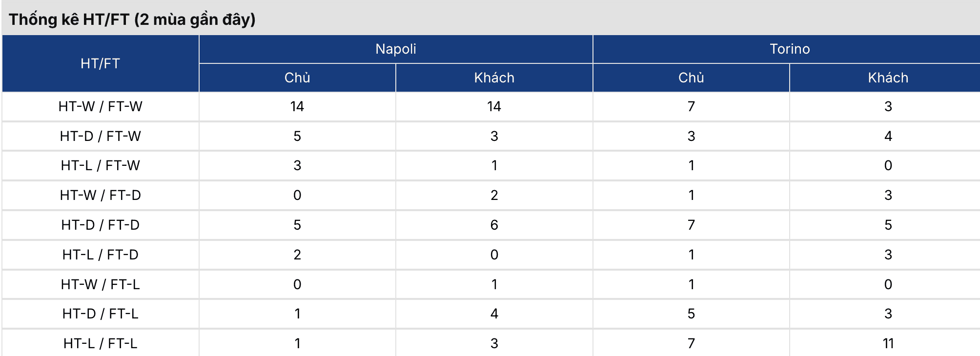This screenshot has width=980, height=356.
Task: Select the HT-W / FT-W row label
Action: tap(100, 106)
